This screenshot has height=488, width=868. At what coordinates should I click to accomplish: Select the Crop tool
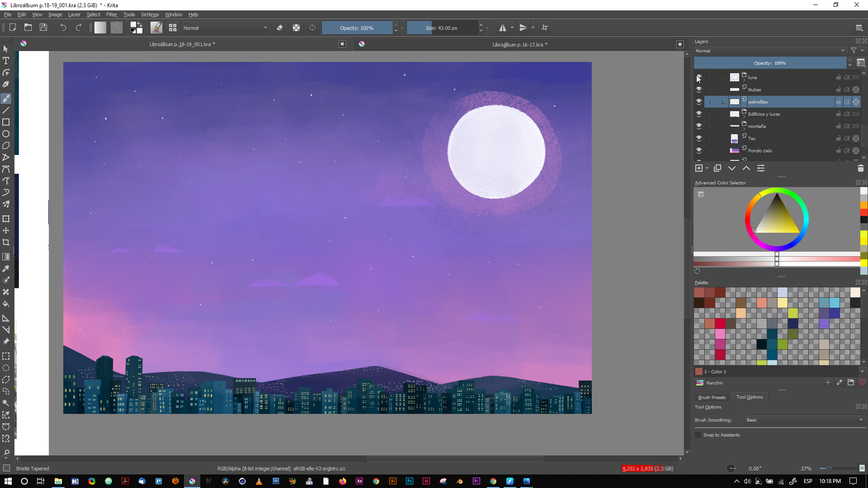click(6, 242)
